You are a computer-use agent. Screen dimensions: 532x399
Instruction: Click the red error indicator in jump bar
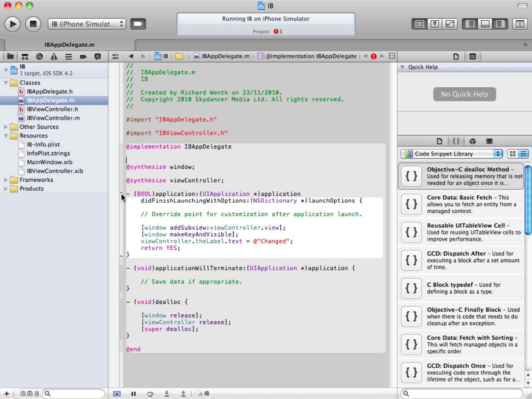(374, 56)
